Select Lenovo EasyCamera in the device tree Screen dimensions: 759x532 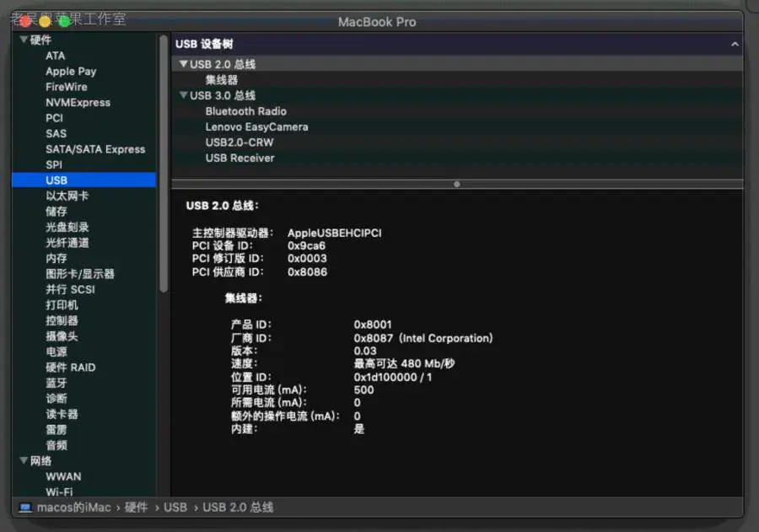[256, 126]
